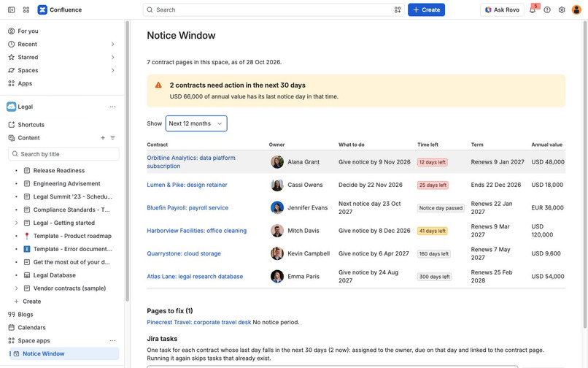Open the help question mark icon
588x368 pixels.
pos(547,10)
